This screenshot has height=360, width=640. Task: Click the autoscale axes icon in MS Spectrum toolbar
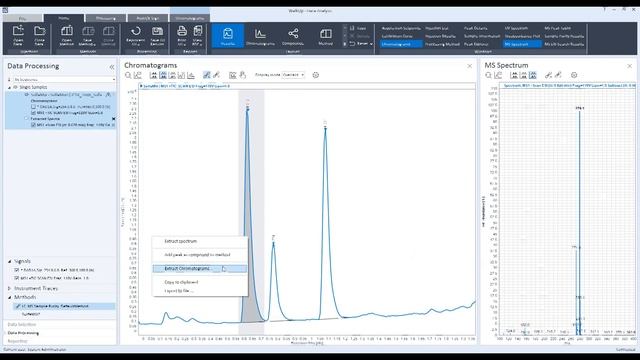(x=498, y=75)
